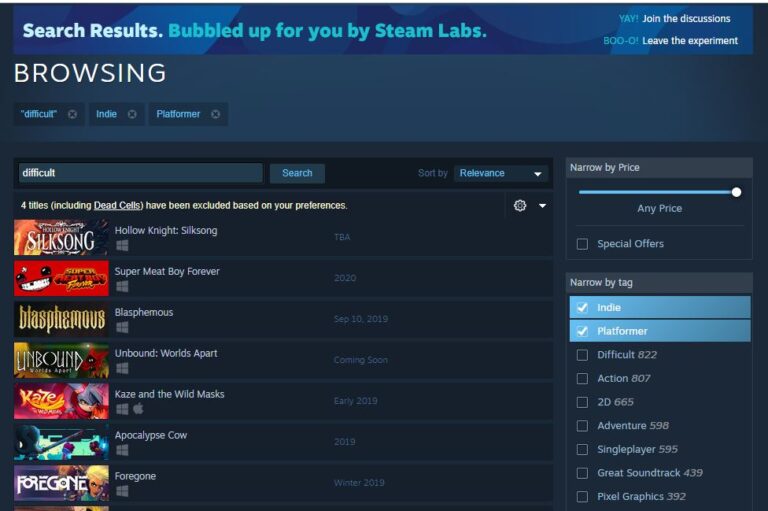Image resolution: width=768 pixels, height=511 pixels.
Task: Click the TBA release date of Silksong
Action: [342, 238]
